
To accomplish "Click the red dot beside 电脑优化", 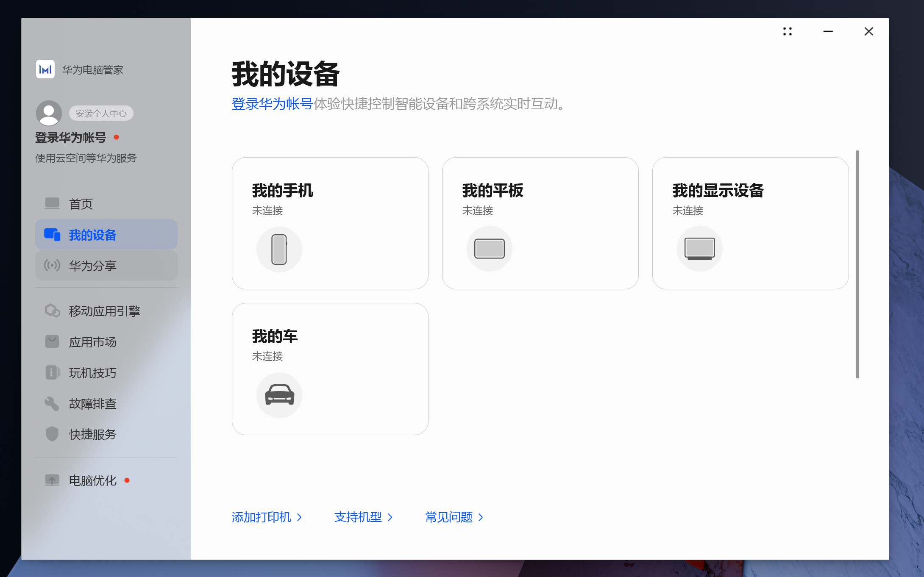I will click(127, 480).
